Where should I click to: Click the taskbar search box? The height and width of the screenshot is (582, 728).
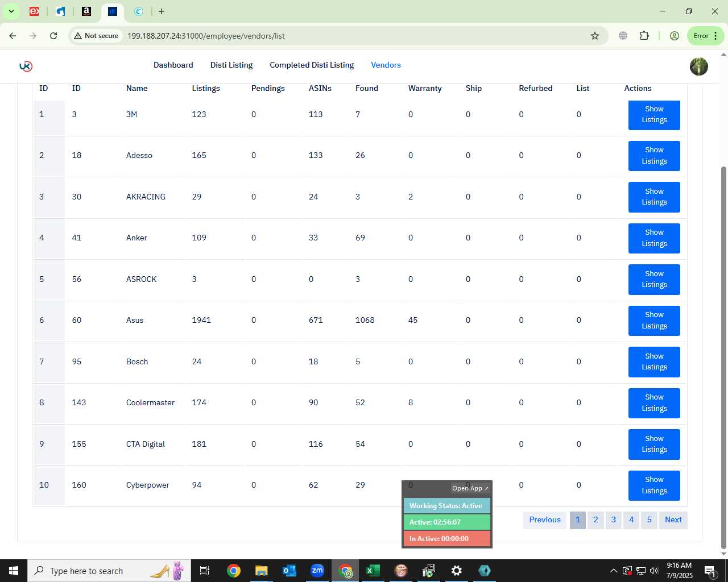tap(108, 571)
